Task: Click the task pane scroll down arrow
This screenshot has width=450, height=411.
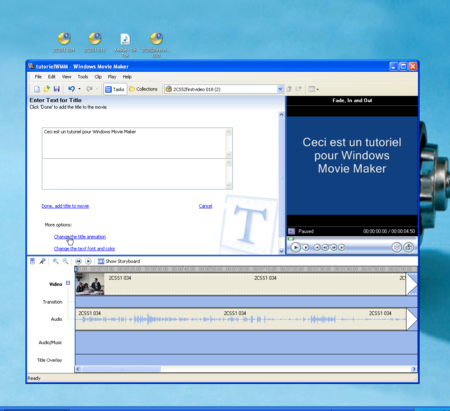Action: click(281, 251)
